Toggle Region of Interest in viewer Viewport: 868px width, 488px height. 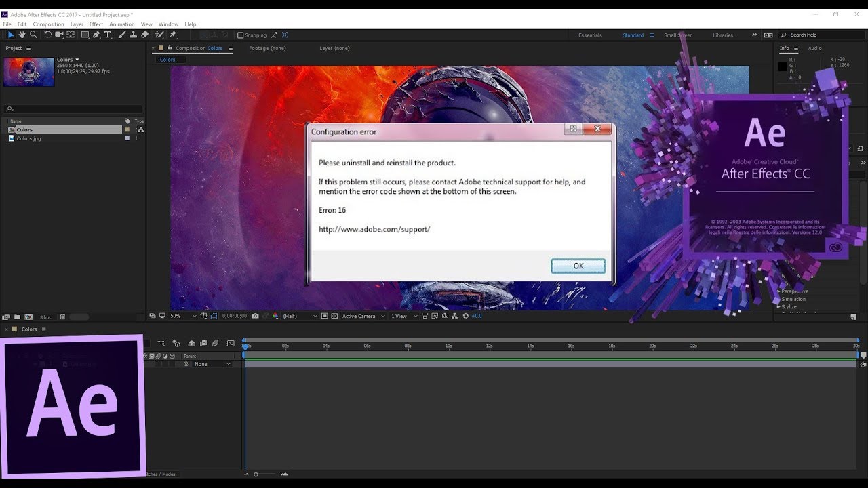tap(325, 316)
